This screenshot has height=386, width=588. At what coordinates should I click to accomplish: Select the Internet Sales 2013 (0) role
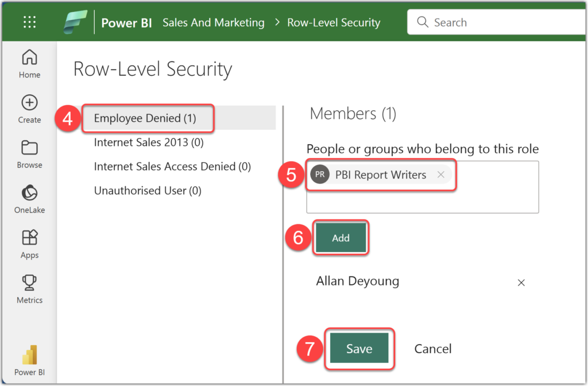[x=149, y=142]
